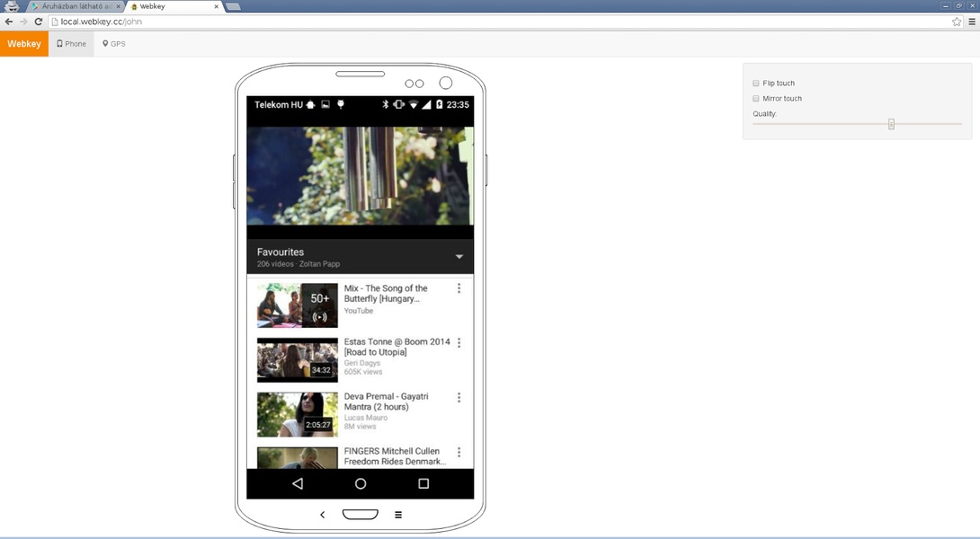Select title 'FINGERS Mitchell Cullen Freedom Rides'
Image resolution: width=980 pixels, height=539 pixels.
click(395, 456)
